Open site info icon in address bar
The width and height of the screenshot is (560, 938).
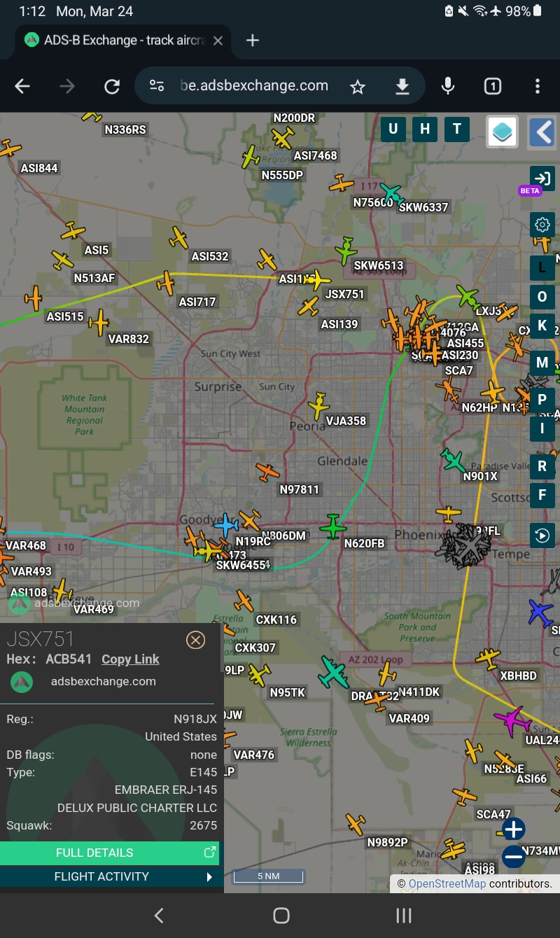pos(157,86)
